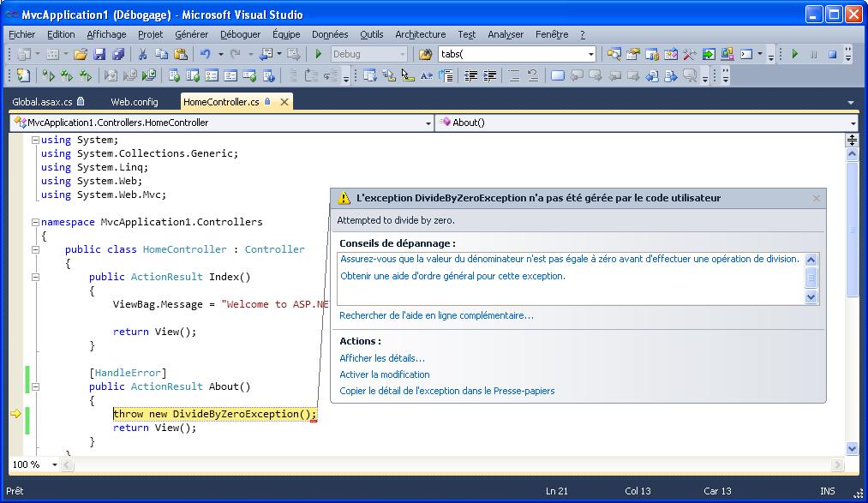This screenshot has height=503, width=868.
Task: Open the Déboguer menu
Action: [240, 34]
